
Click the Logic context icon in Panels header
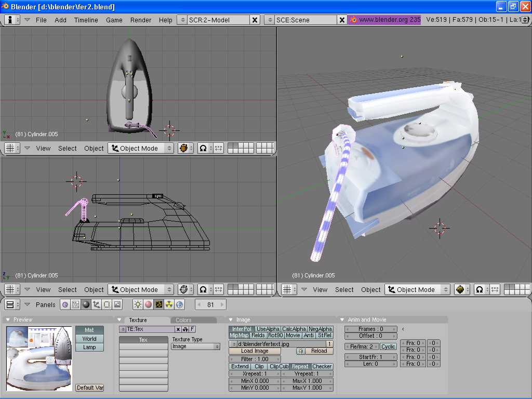pyautogui.click(x=65, y=305)
